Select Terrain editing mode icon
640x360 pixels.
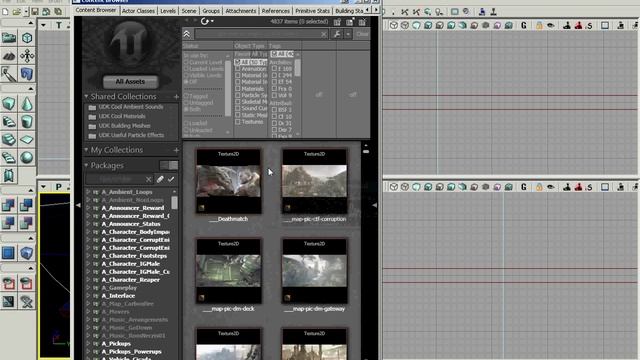(x=9, y=56)
